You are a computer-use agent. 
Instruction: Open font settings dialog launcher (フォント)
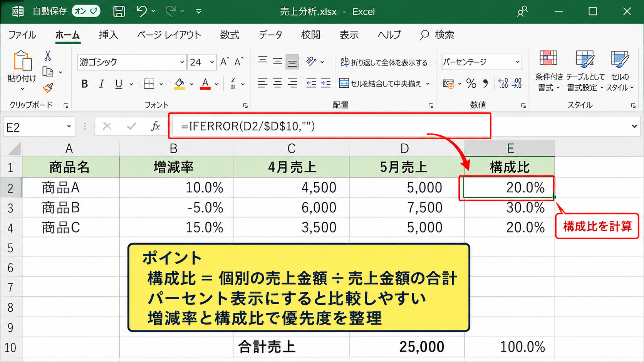[x=245, y=105]
